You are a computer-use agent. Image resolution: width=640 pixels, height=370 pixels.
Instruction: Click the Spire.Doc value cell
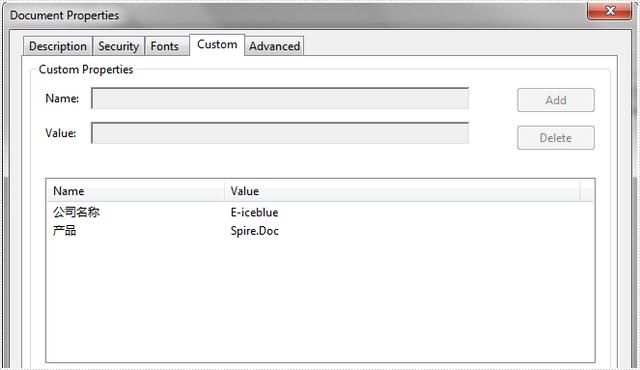(255, 231)
